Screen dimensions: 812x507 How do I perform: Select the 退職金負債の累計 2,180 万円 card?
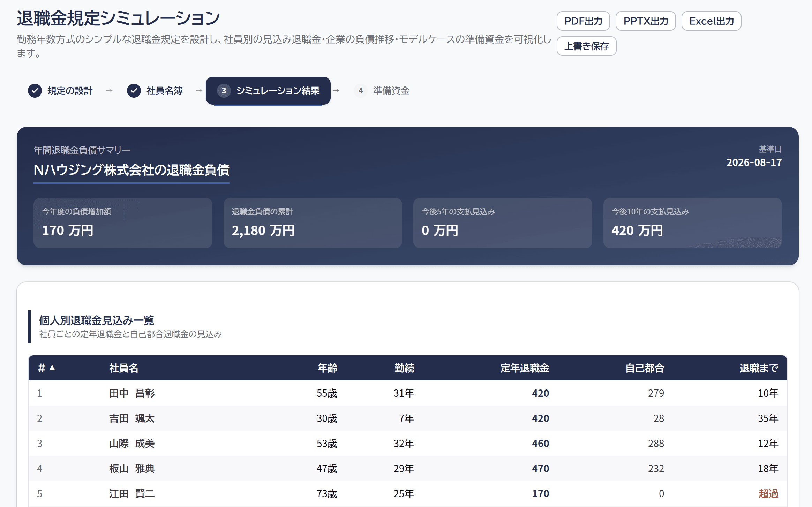[313, 223]
